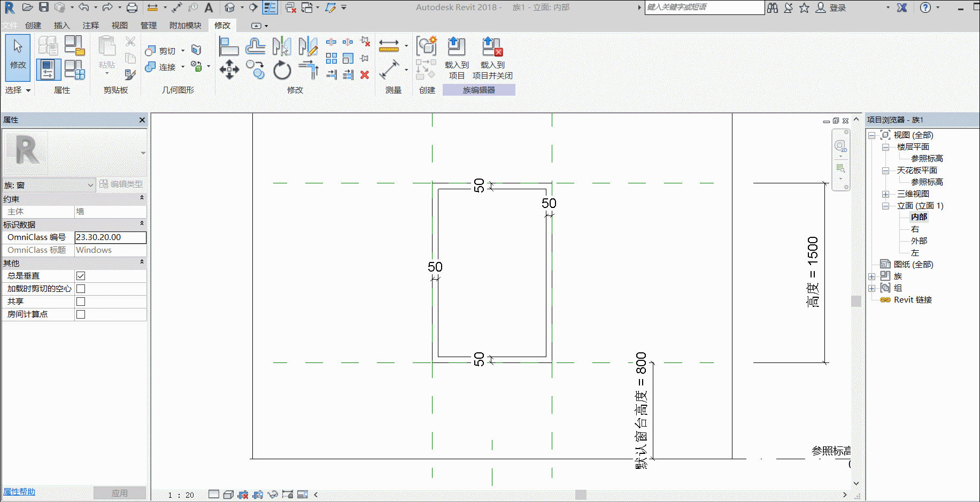Click the 编辑类型 button
Image resolution: width=980 pixels, height=502 pixels.
(x=121, y=184)
